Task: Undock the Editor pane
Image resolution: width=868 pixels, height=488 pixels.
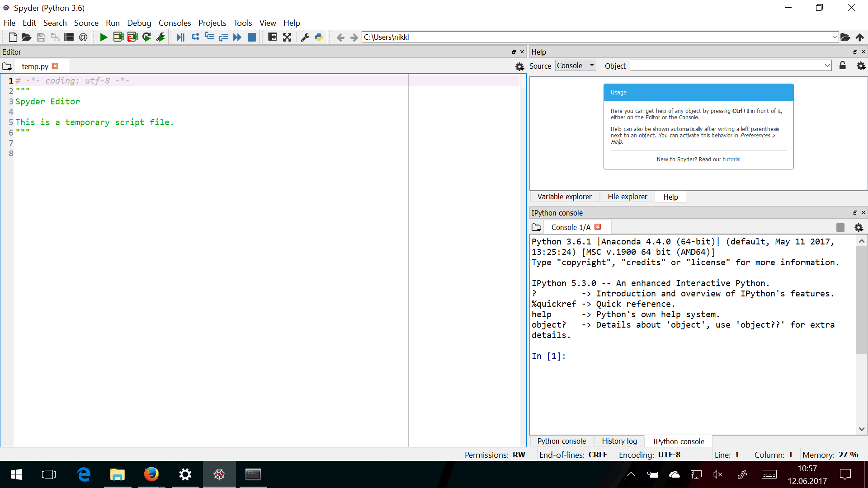Action: (x=514, y=52)
